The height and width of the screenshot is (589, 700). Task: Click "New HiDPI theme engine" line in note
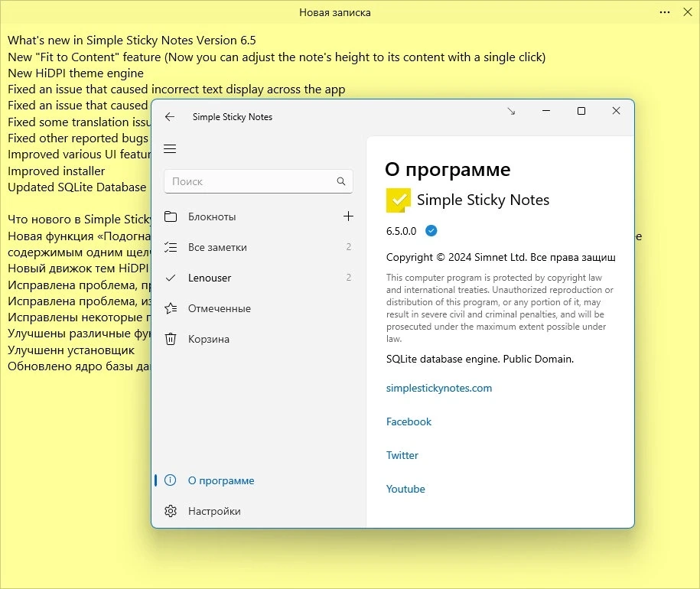(76, 73)
